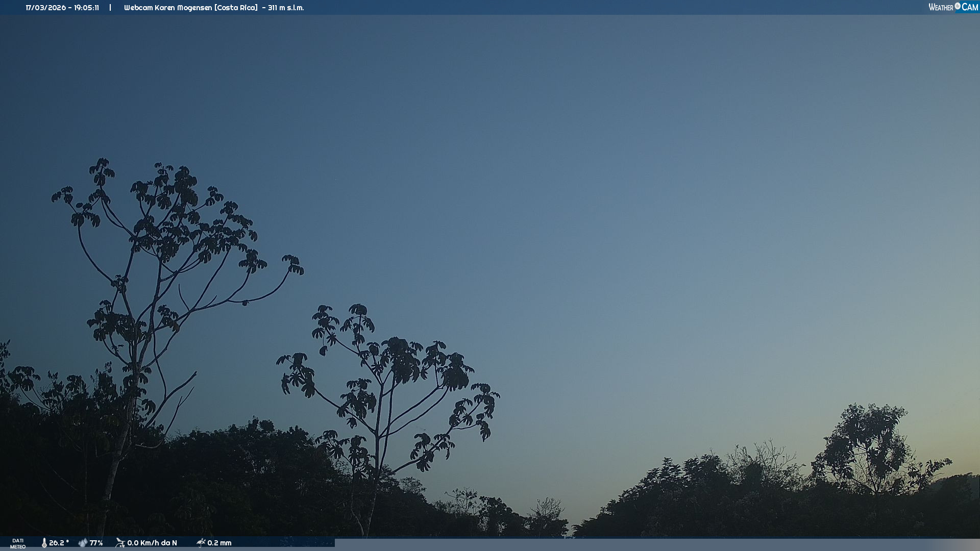Click the thermometer temperature icon
The height and width of the screenshot is (551, 980).
(x=44, y=543)
